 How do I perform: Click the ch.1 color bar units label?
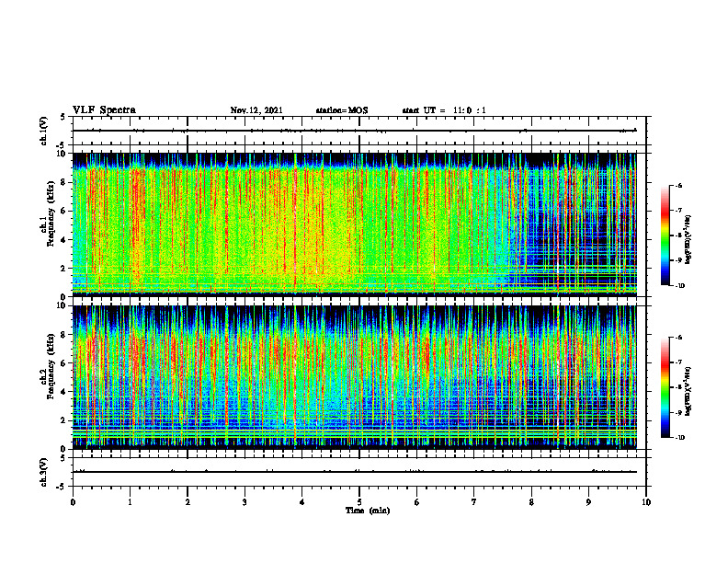[688, 240]
